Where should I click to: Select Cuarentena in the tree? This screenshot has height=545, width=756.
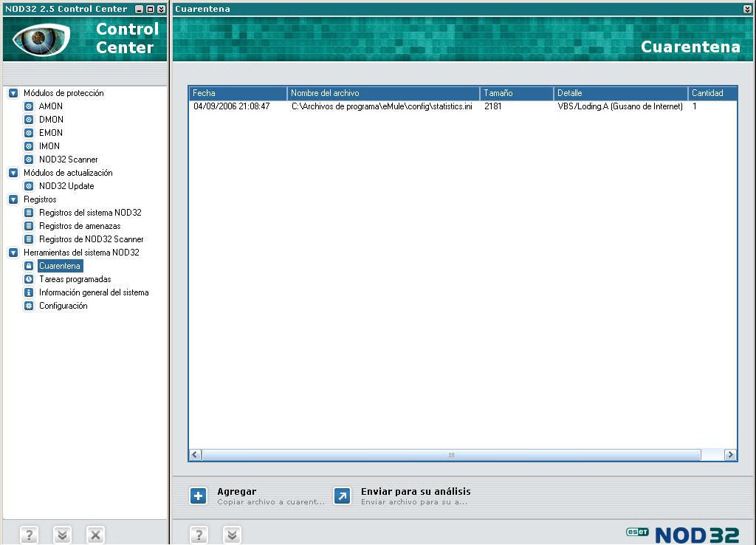[x=60, y=266]
